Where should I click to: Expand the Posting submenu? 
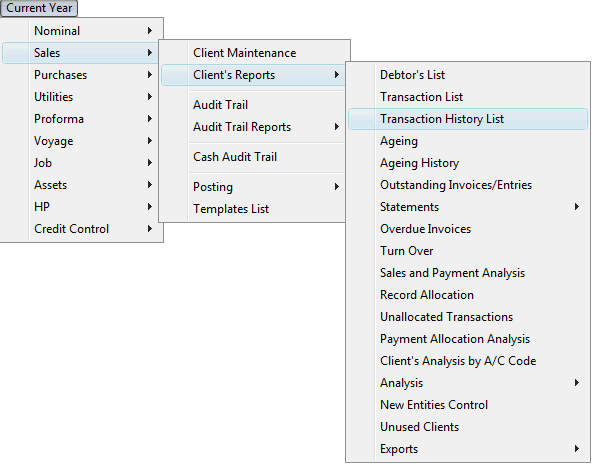click(x=253, y=187)
